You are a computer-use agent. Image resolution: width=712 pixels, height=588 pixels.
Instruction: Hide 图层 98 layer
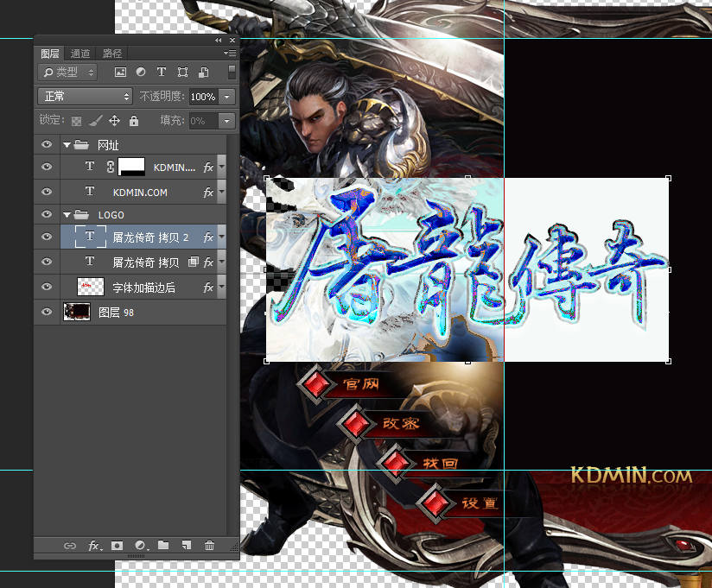pyautogui.click(x=47, y=312)
